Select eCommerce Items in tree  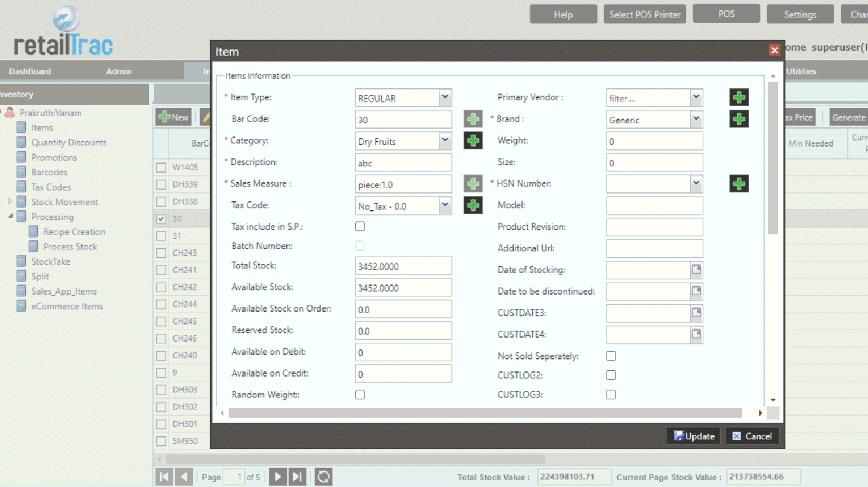coord(67,306)
